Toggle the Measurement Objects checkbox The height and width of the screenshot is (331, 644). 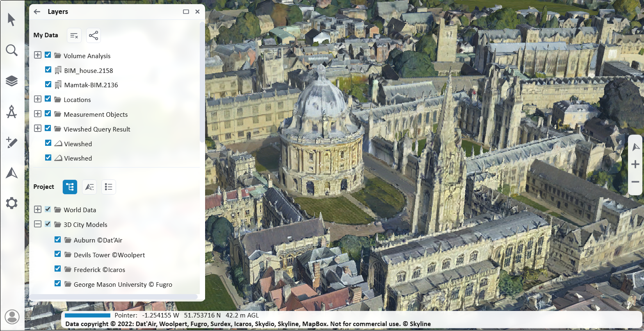tap(48, 113)
